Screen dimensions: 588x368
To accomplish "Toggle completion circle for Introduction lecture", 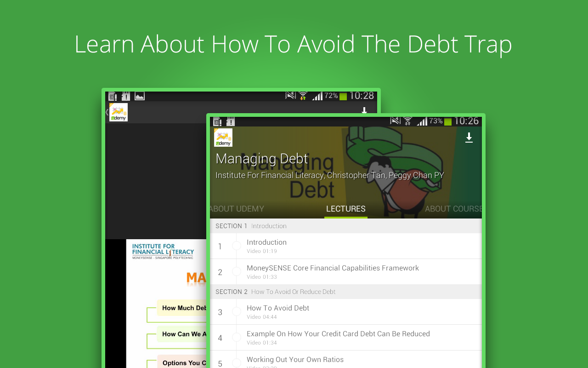I will click(237, 246).
